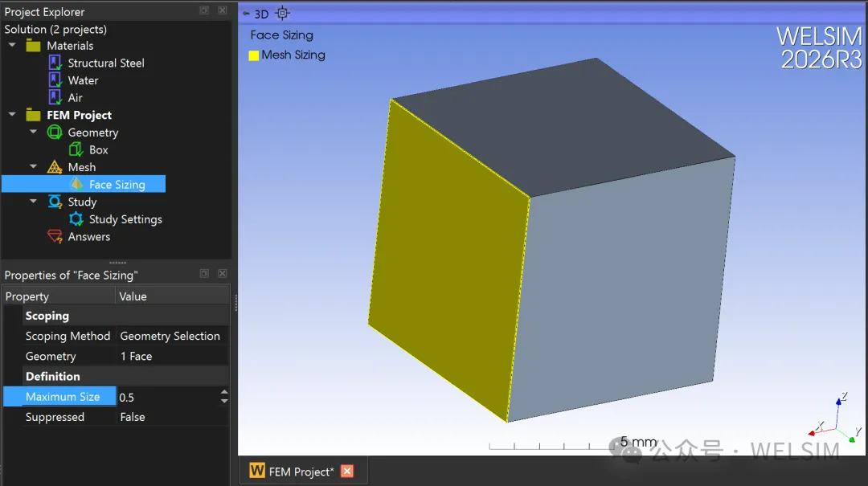
Task: Select the Answers tree item
Action: [89, 236]
